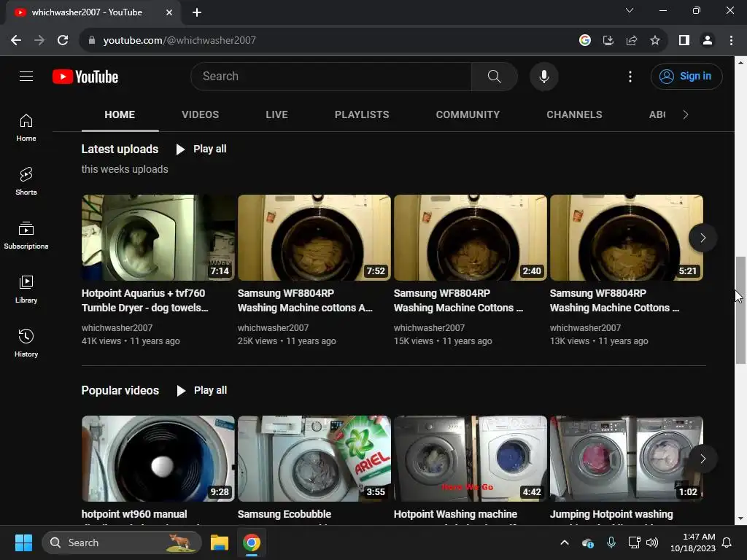Open File Explorer from the taskbar
This screenshot has width=747, height=560.
220,542
